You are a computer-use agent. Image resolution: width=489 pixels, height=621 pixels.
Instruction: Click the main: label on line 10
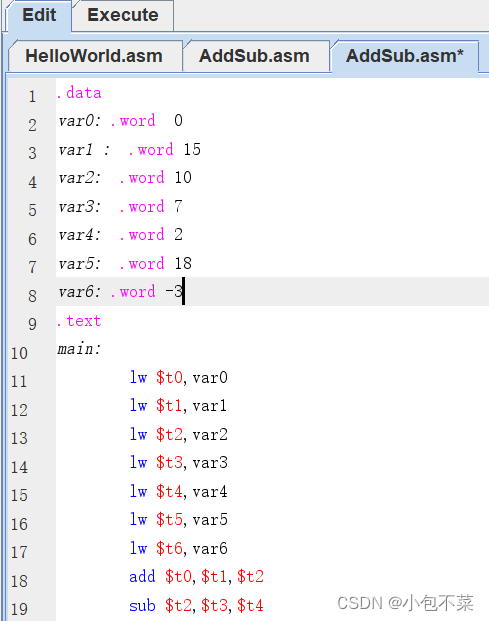pyautogui.click(x=79, y=349)
